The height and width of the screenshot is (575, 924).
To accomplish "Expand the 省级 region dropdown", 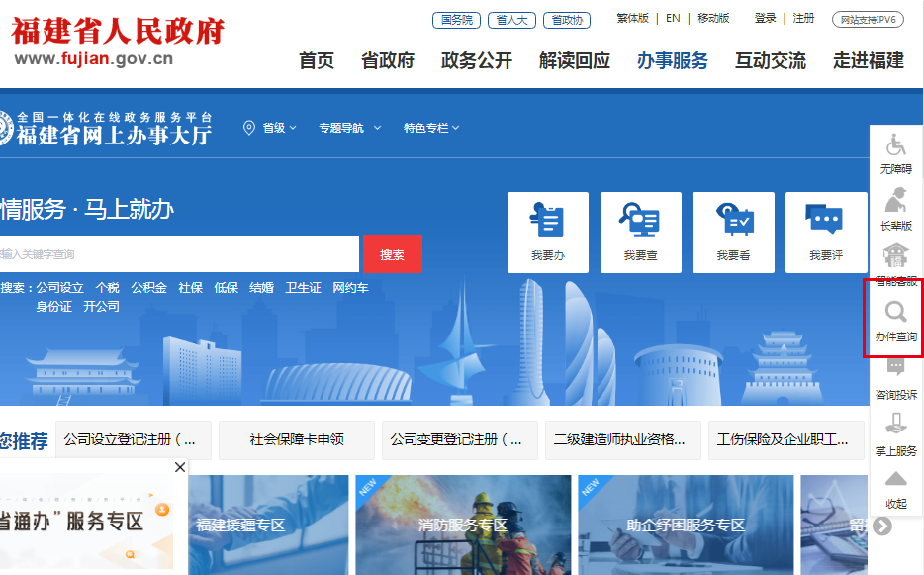I will point(270,128).
